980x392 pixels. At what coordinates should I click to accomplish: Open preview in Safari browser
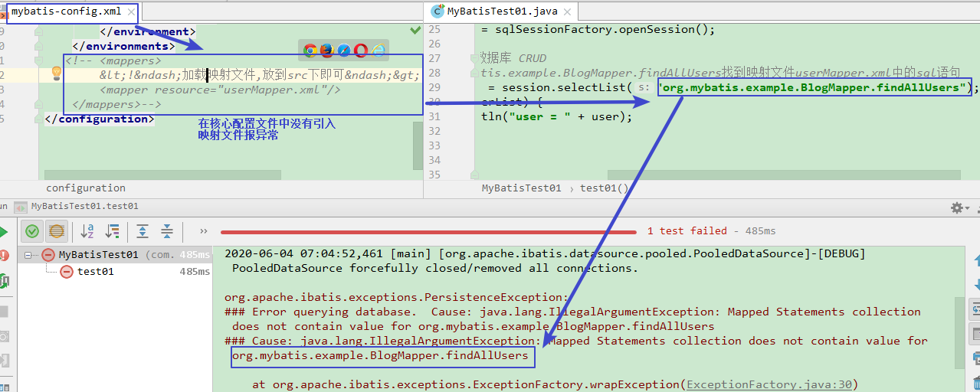coord(344,51)
